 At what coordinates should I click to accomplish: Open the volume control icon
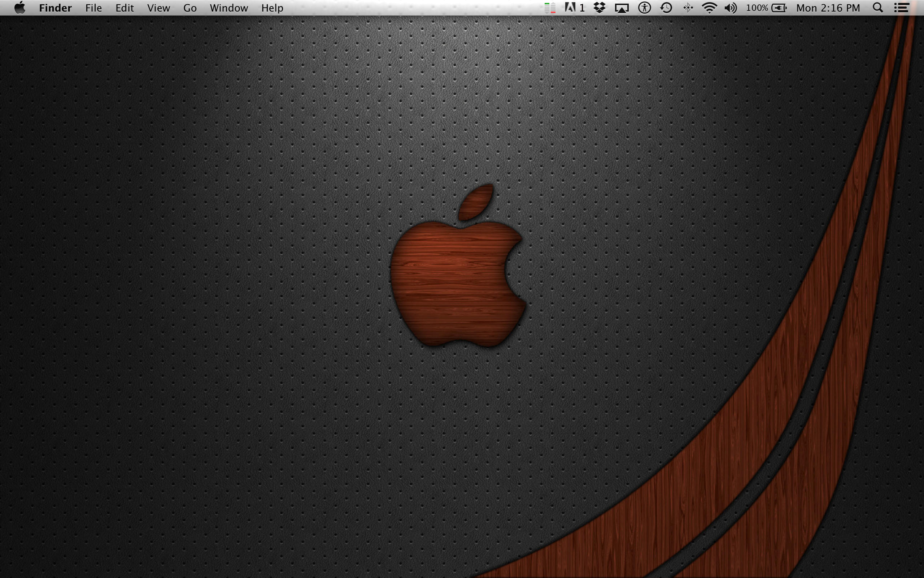(x=731, y=8)
